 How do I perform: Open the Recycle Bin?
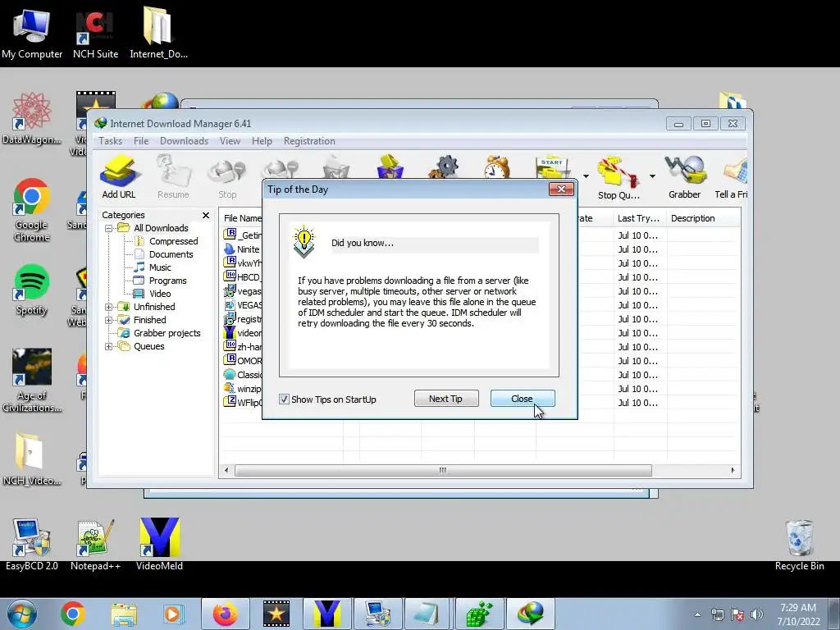click(x=799, y=546)
